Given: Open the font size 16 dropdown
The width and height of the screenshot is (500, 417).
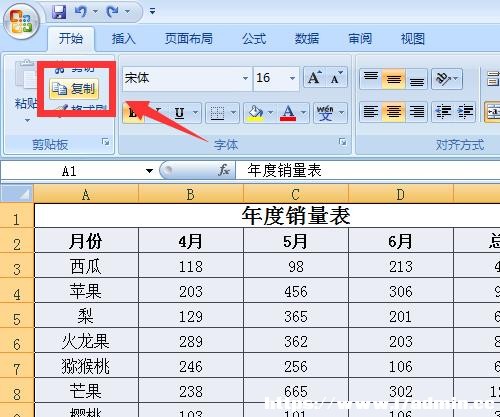Looking at the screenshot, I should [x=292, y=79].
